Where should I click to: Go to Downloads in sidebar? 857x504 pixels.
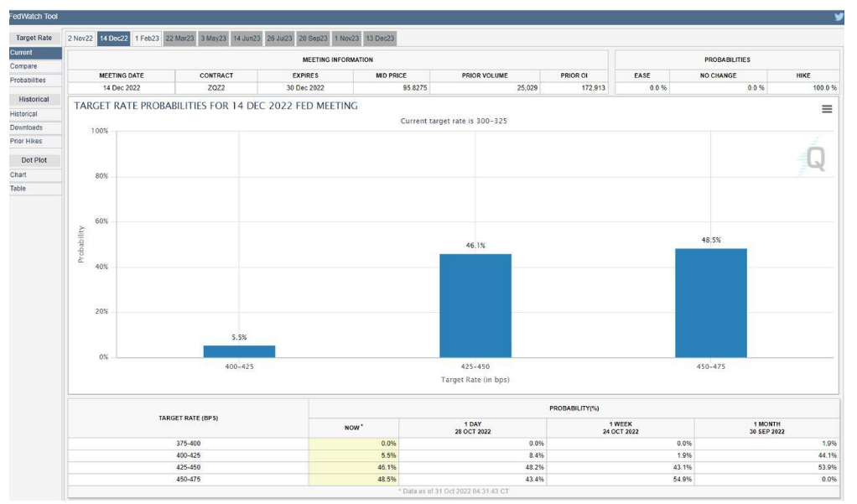[35, 128]
